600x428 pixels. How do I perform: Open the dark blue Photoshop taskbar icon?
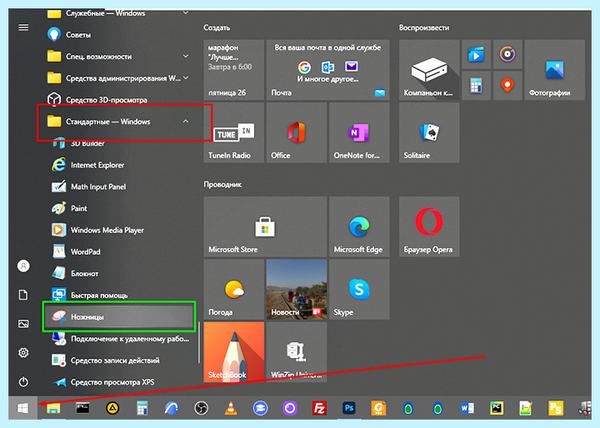coord(349,408)
